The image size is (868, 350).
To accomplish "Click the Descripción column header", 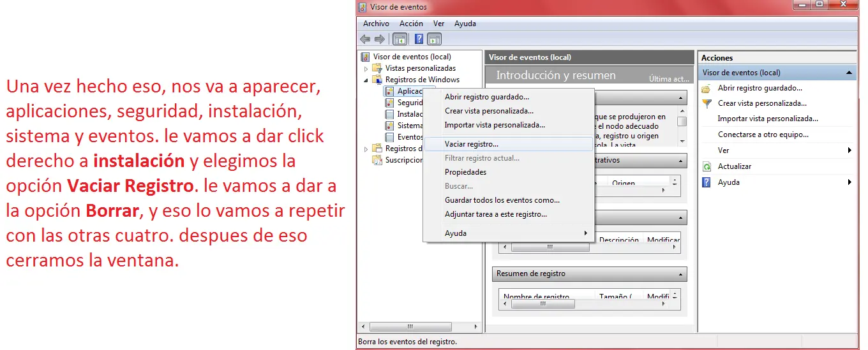I will (x=620, y=240).
